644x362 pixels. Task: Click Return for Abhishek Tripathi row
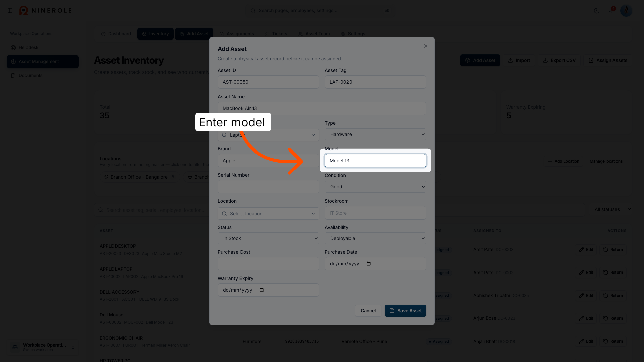pos(613,296)
